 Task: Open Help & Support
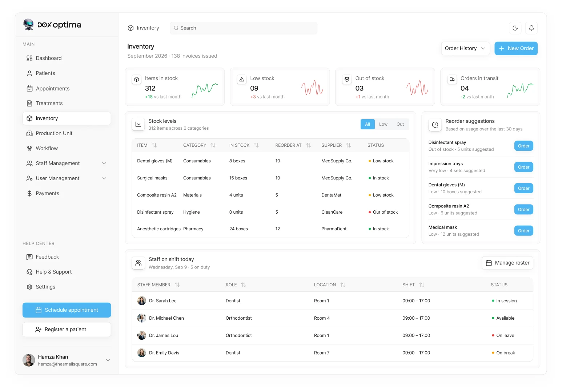point(67,272)
